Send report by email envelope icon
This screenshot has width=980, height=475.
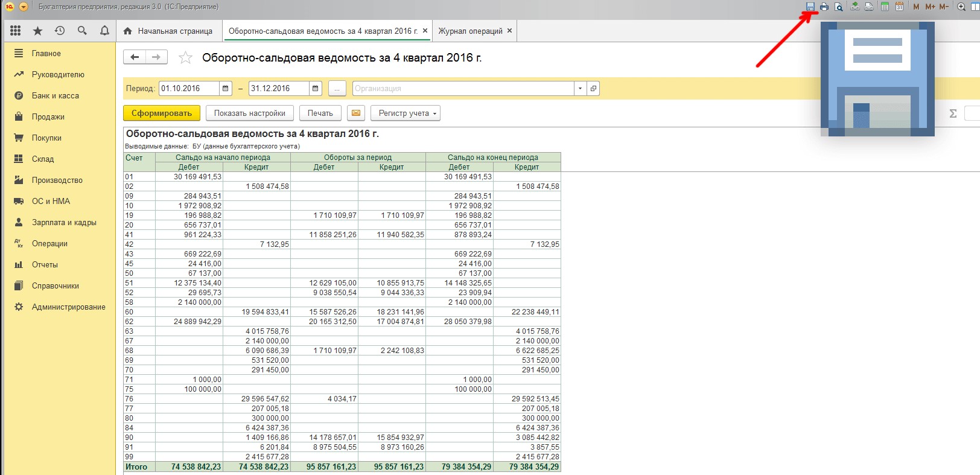coord(356,113)
